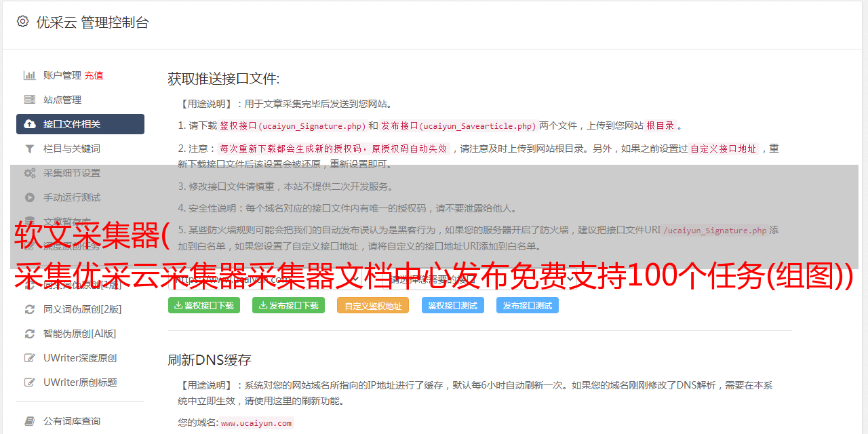Run the 鉴权接口测试 button
This screenshot has height=434, width=868.
[453, 305]
